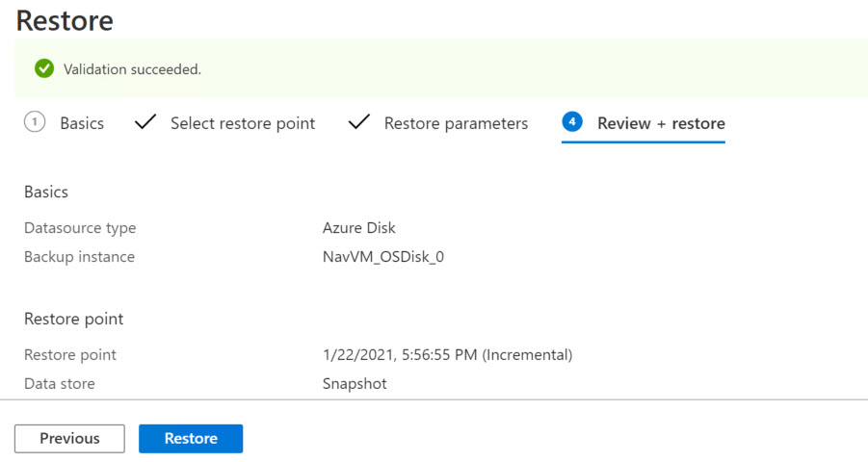Click the 'Datasource type' label
Image resolution: width=868 pixels, height=462 pixels.
[80, 228]
